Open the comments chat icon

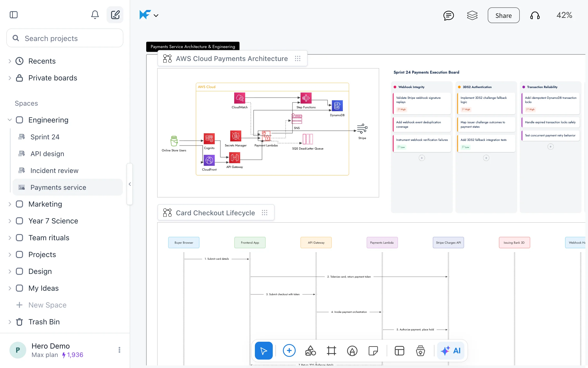[449, 15]
